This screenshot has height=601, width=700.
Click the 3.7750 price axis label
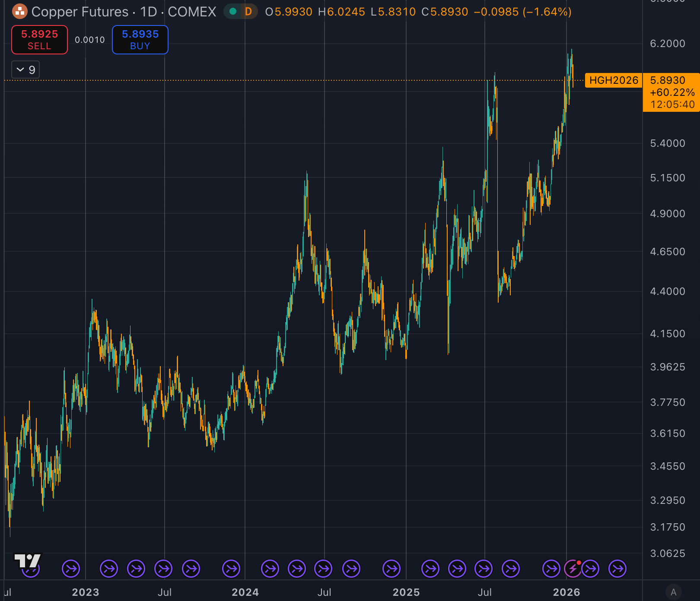point(668,402)
